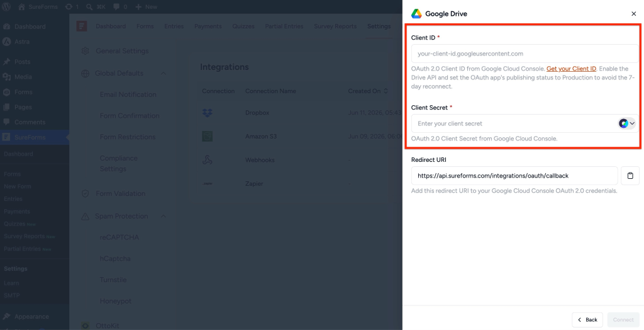Image resolution: width=644 pixels, height=330 pixels.
Task: Open Learn in SureForms submenu
Action: tap(11, 283)
